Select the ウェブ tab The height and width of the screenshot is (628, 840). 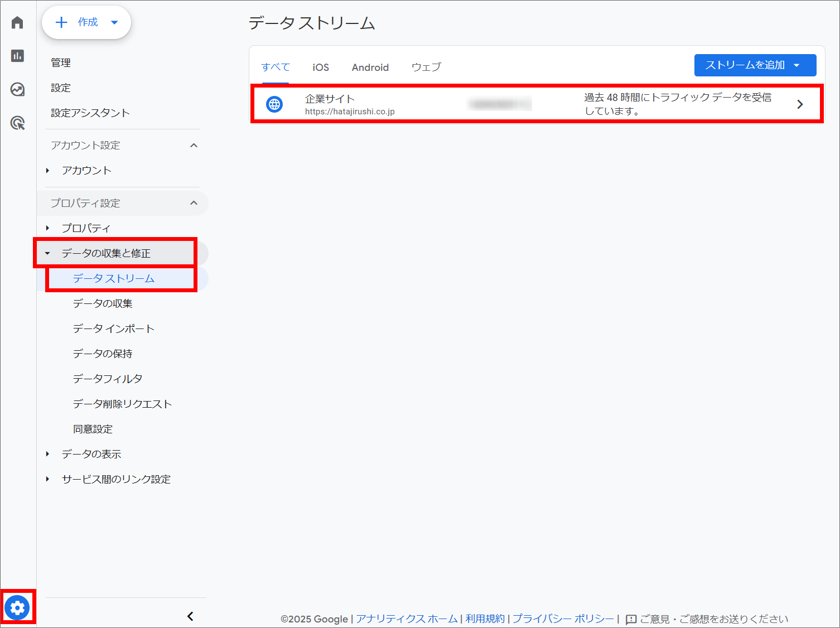tap(426, 67)
